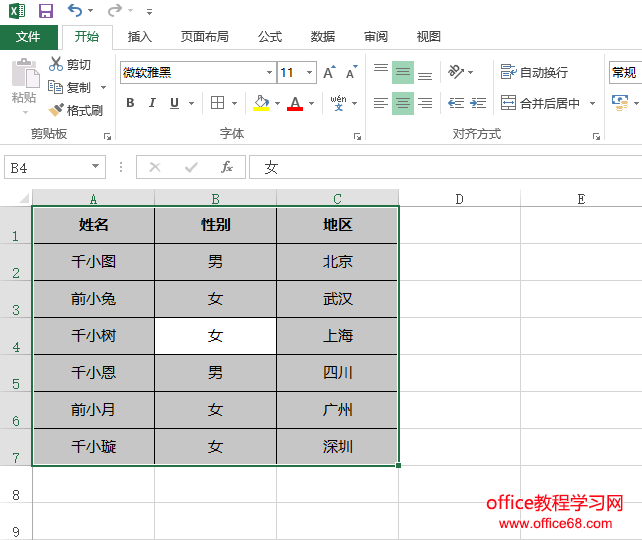Customize Quick Access Toolbar dropdown
The image size is (642, 540).
tap(149, 12)
